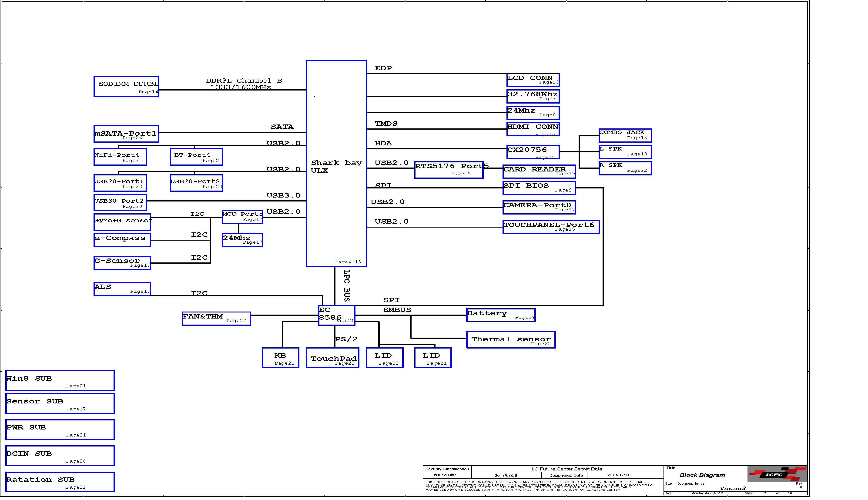Click the LCD CONN box
The width and height of the screenshot is (868, 500).
[533, 80]
